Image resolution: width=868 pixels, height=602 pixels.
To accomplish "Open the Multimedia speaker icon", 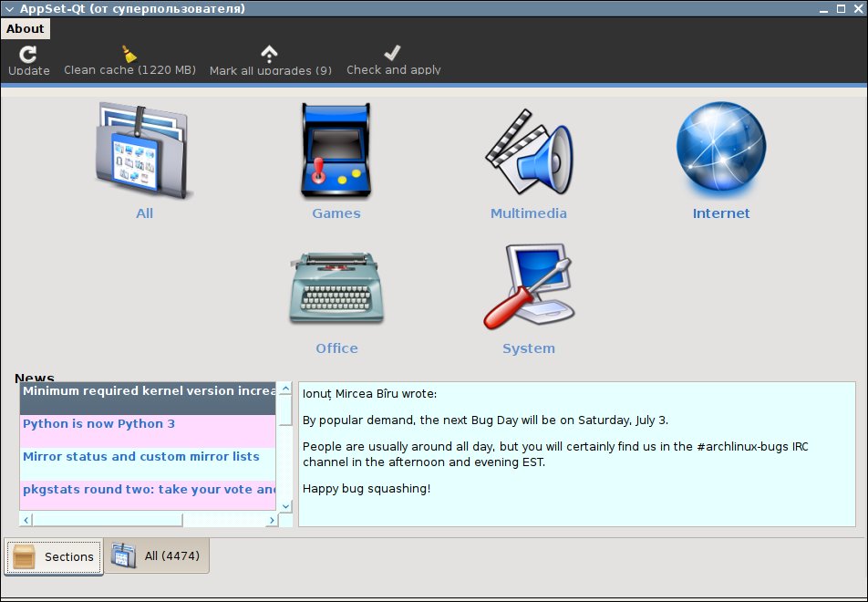I will (529, 151).
